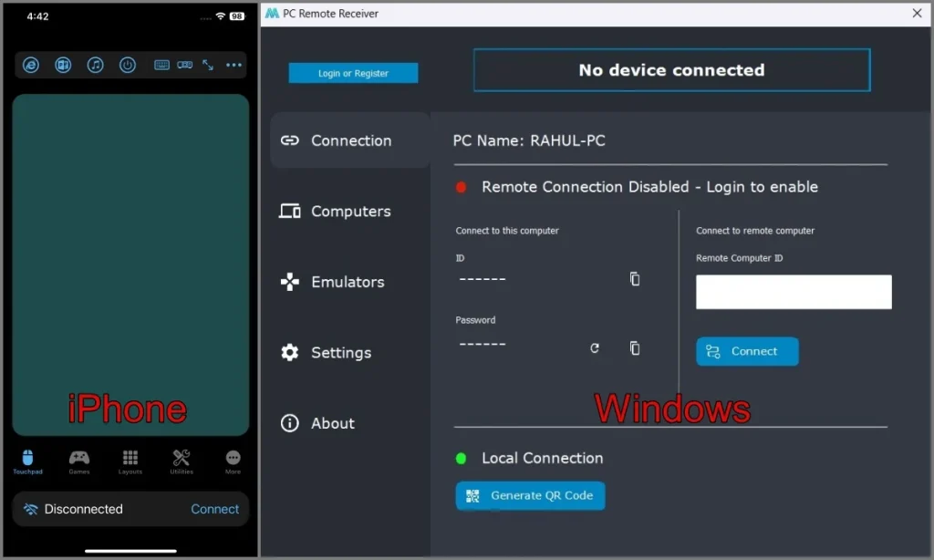Tap the iPhone Wi-Fi status icon
The image size is (934, 560).
pyautogui.click(x=221, y=16)
